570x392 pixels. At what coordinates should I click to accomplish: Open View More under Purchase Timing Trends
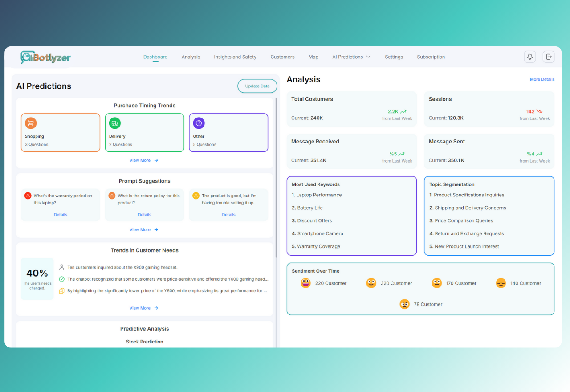pos(144,160)
